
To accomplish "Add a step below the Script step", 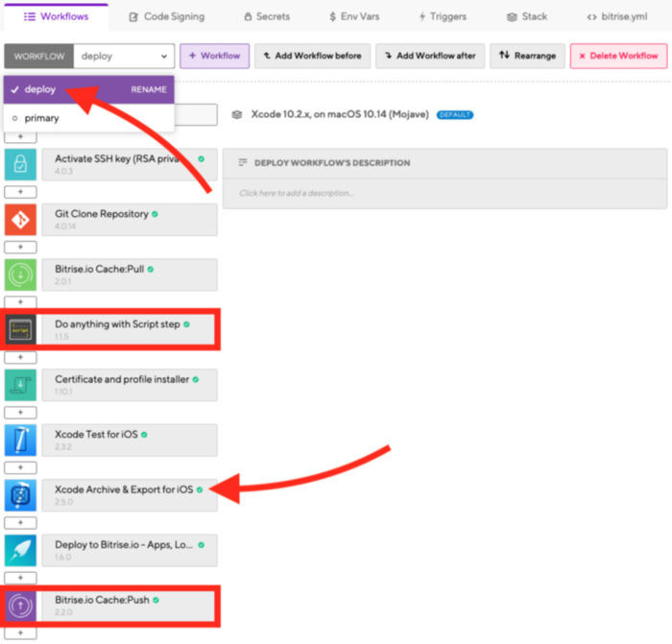I will tap(20, 357).
